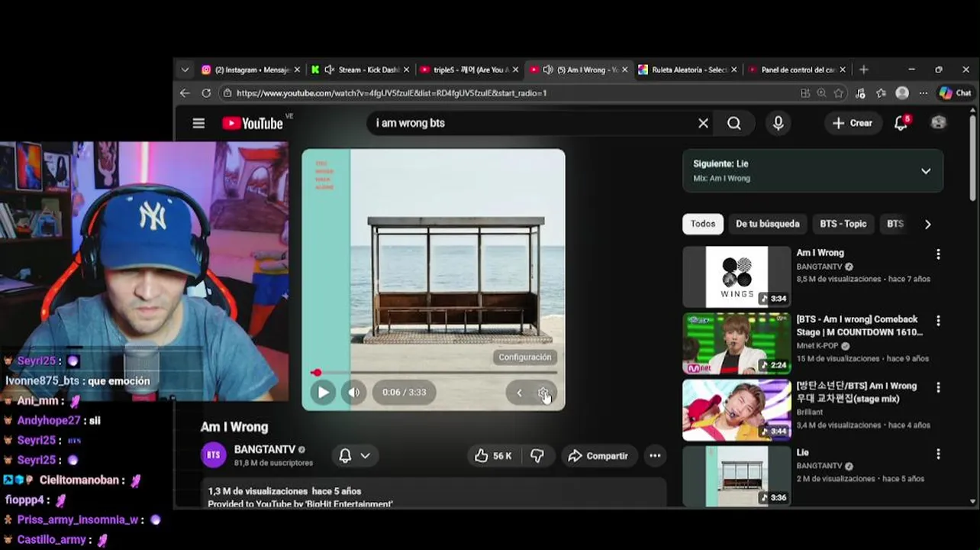This screenshot has width=980, height=550.
Task: Switch to the Instagram Mensajes tab
Action: 250,70
